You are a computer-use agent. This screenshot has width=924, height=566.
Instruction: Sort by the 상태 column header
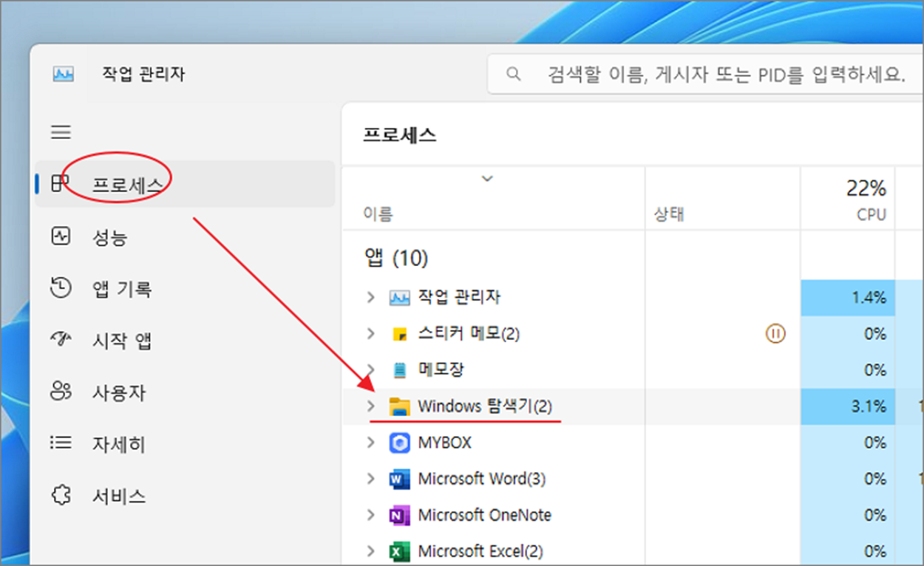[722, 198]
